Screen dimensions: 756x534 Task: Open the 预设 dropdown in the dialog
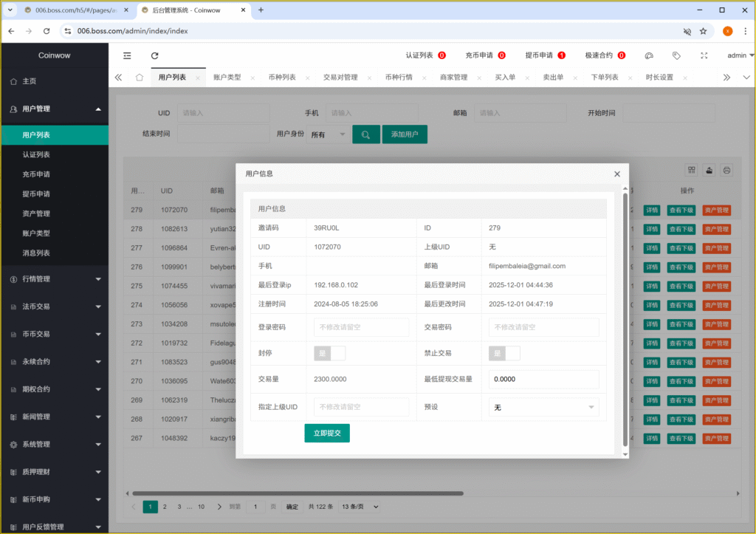click(543, 408)
